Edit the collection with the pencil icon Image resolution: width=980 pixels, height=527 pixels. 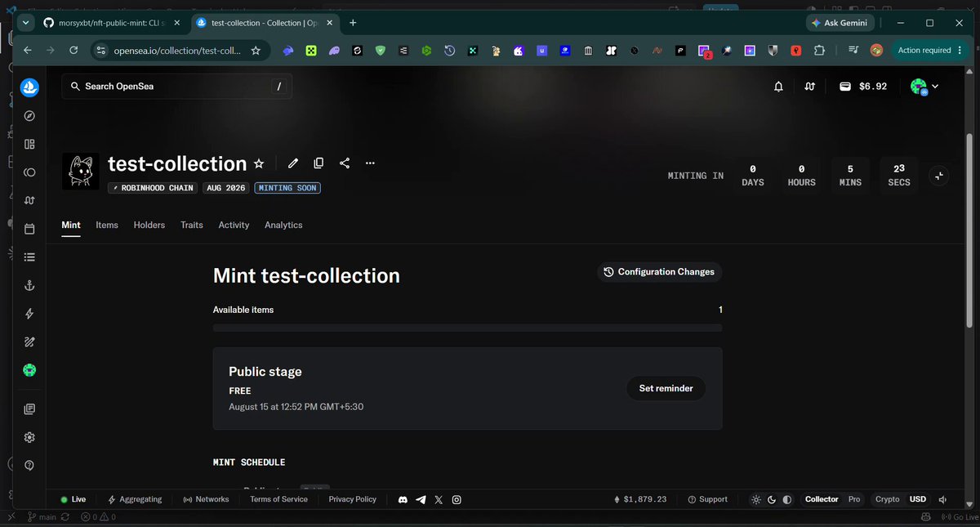pos(293,163)
